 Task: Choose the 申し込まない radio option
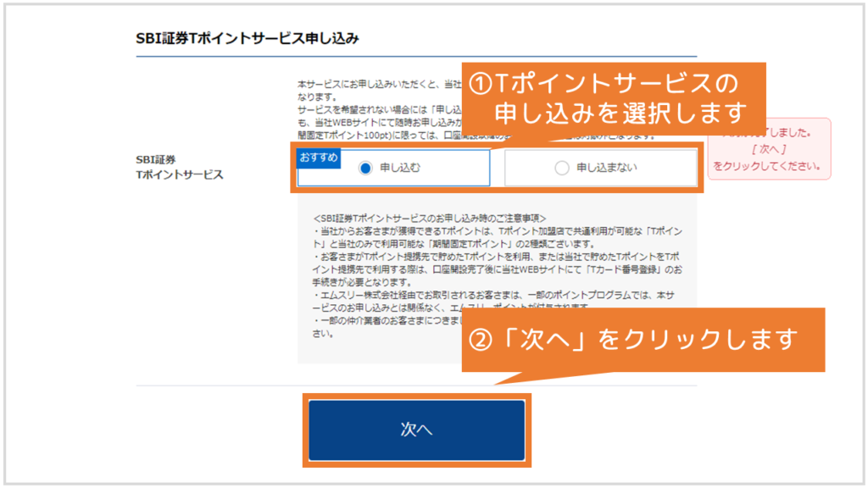pos(601,168)
